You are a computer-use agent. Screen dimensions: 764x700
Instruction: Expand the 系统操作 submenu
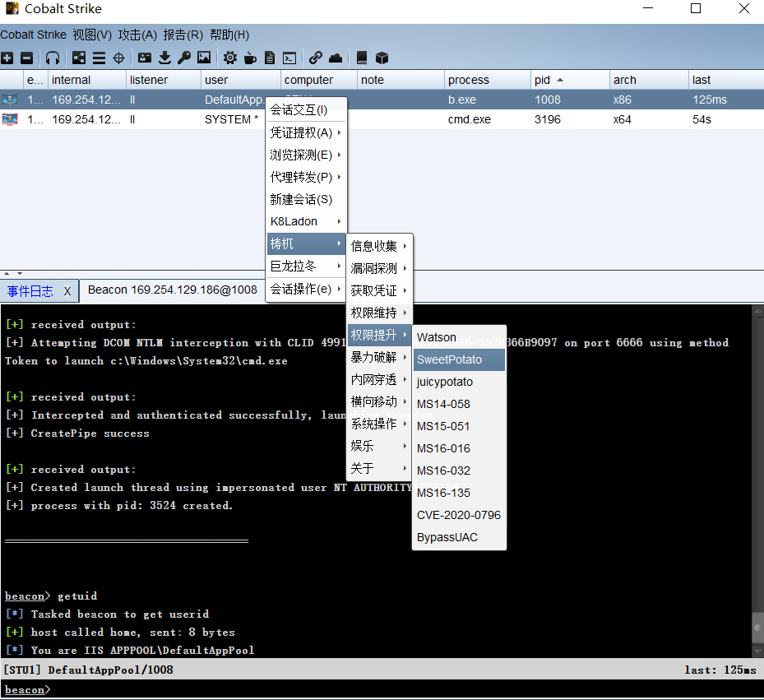(379, 424)
